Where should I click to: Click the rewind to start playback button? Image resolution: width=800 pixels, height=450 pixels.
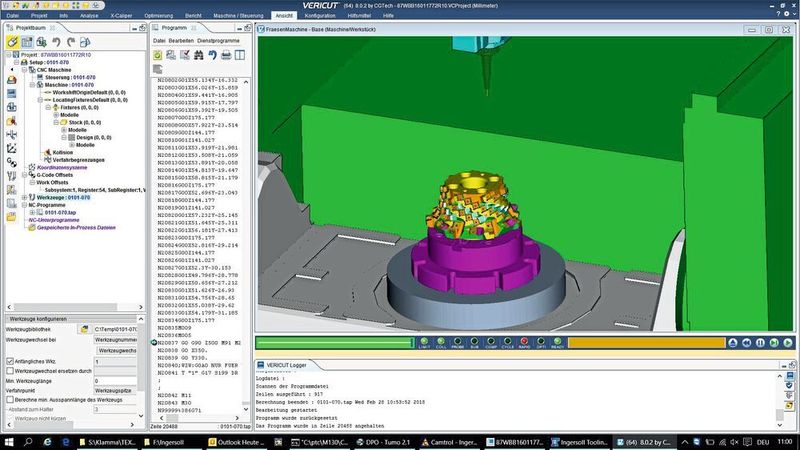[746, 343]
